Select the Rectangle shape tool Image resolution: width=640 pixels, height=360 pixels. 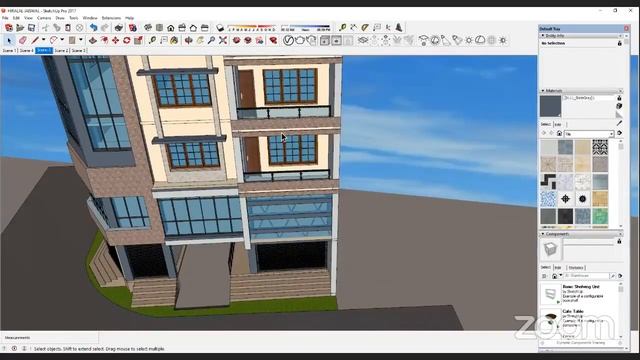(x=72, y=40)
